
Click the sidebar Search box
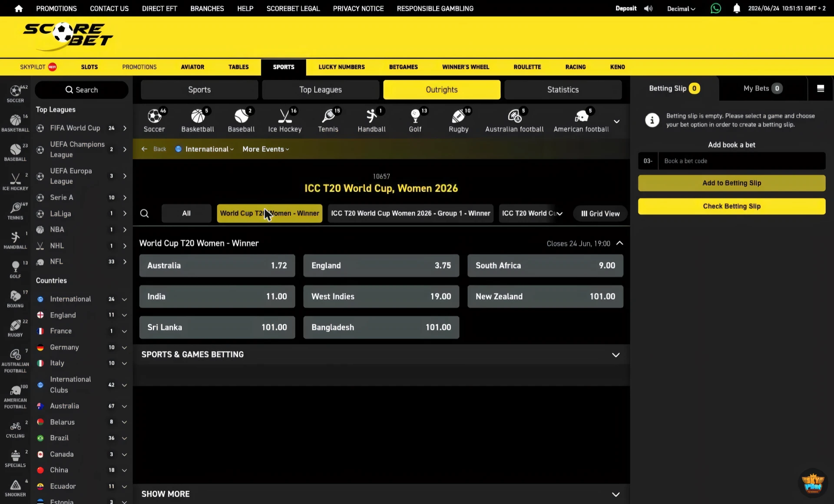point(82,90)
